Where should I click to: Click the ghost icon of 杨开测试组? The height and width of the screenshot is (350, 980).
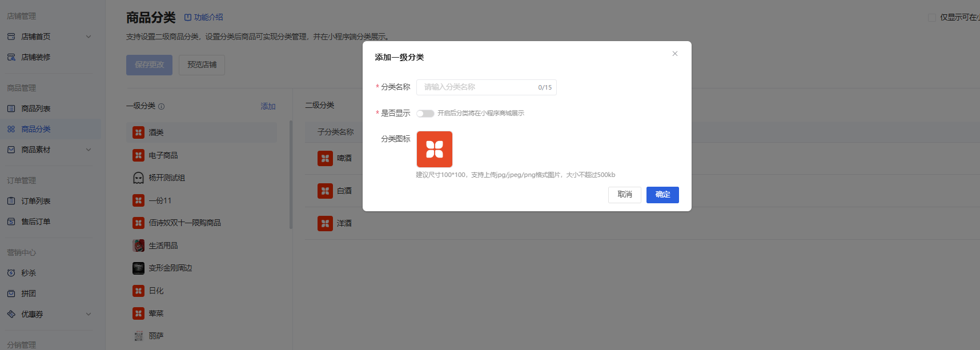pos(138,178)
